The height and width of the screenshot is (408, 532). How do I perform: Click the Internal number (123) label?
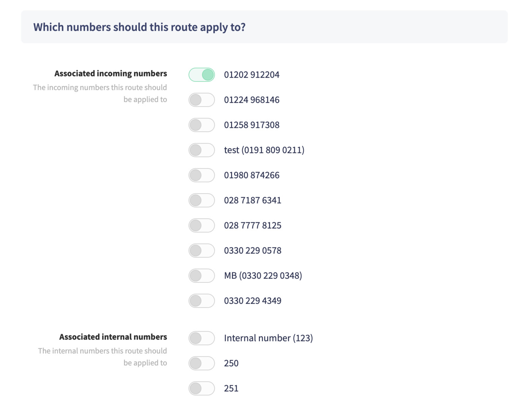(268, 338)
